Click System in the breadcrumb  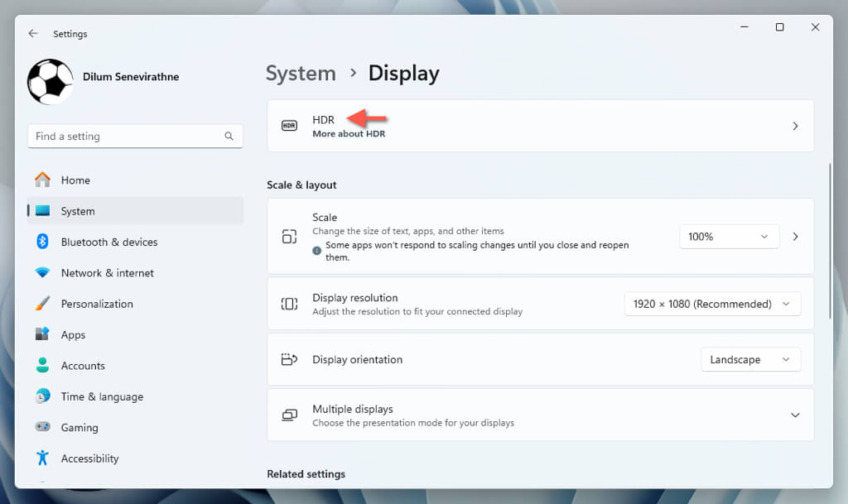click(301, 74)
